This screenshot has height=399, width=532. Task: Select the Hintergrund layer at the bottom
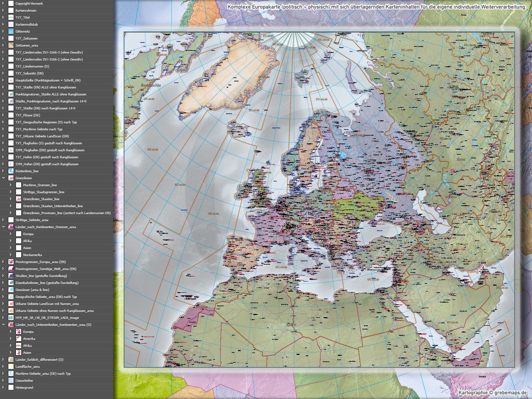25,387
